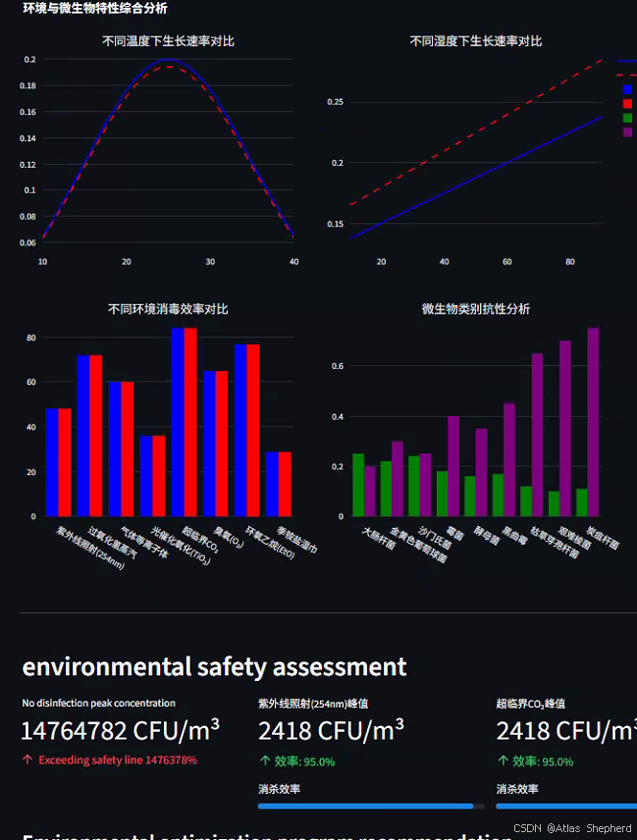Click the red bar for 光催化氧化(TiO₂)
This screenshot has width=637, height=840.
pos(159,476)
